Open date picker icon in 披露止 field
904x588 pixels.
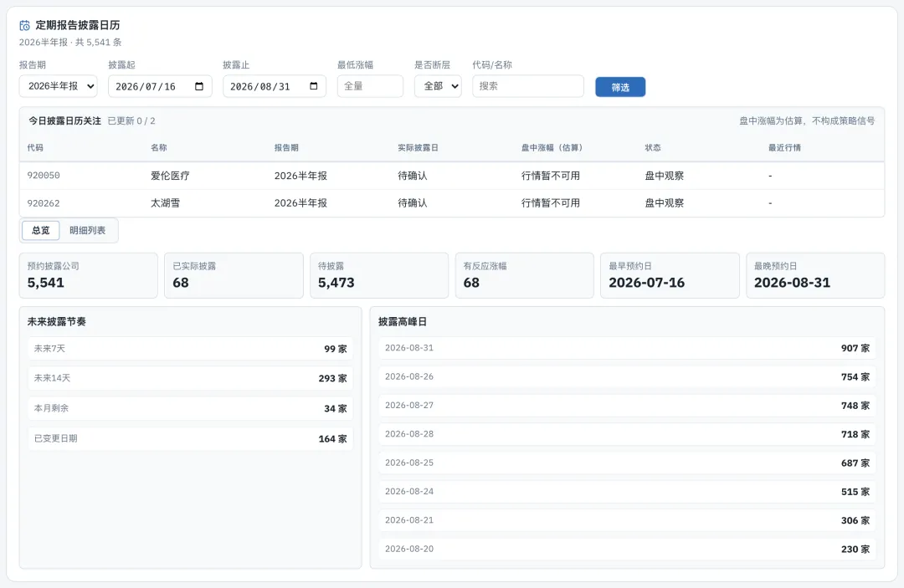[314, 86]
